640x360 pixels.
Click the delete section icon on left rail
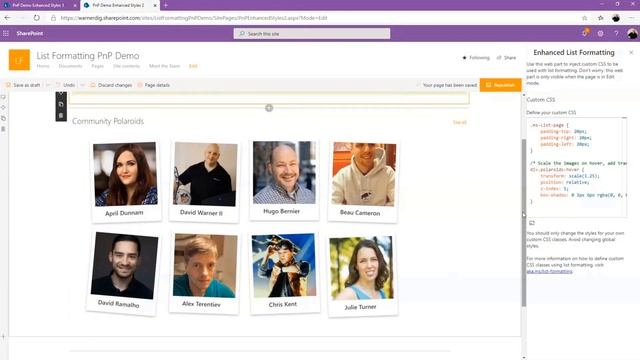tap(3, 129)
